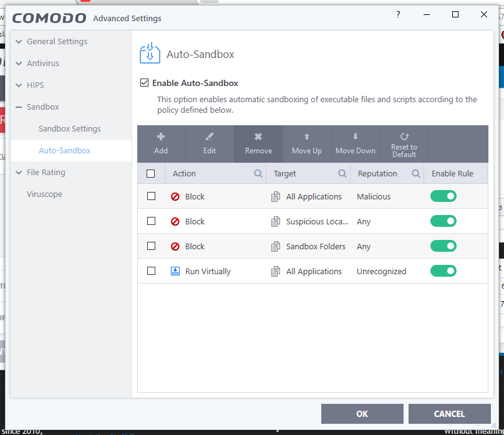Click the Auto-Sandbox header icon
This screenshot has width=504, height=435.
(x=150, y=54)
